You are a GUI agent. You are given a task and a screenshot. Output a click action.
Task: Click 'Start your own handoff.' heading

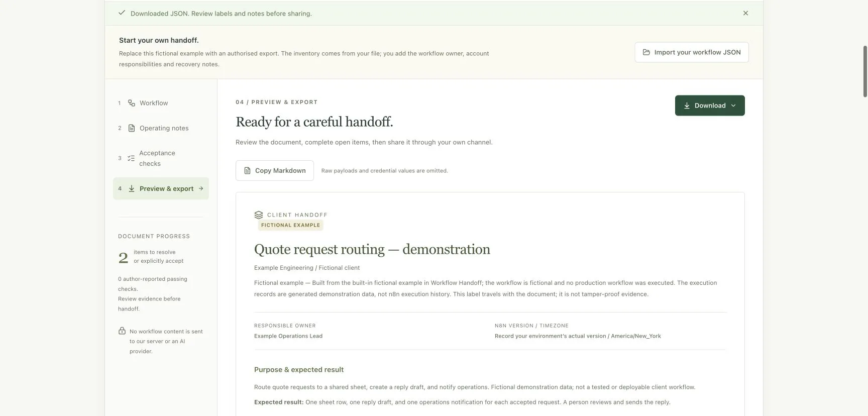click(159, 40)
